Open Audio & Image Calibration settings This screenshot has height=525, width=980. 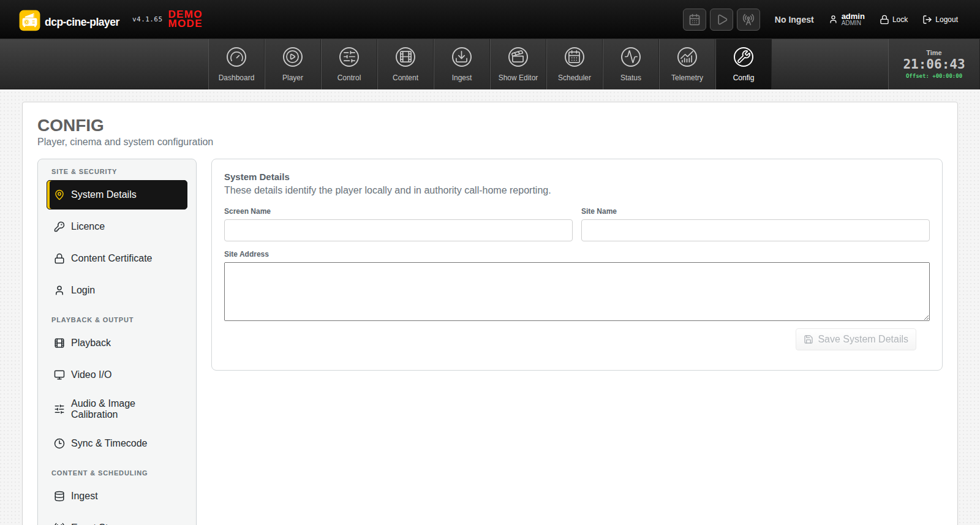click(117, 409)
